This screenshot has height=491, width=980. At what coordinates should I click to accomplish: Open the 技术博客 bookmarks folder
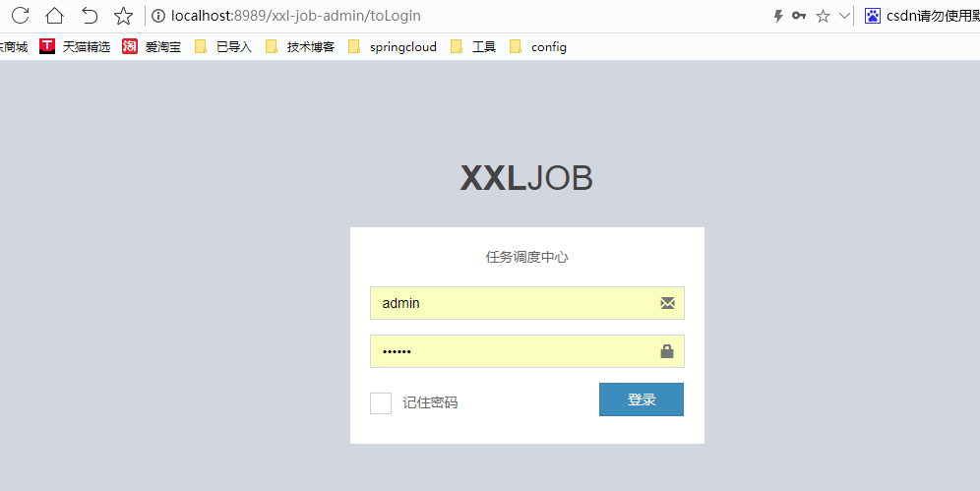[300, 47]
